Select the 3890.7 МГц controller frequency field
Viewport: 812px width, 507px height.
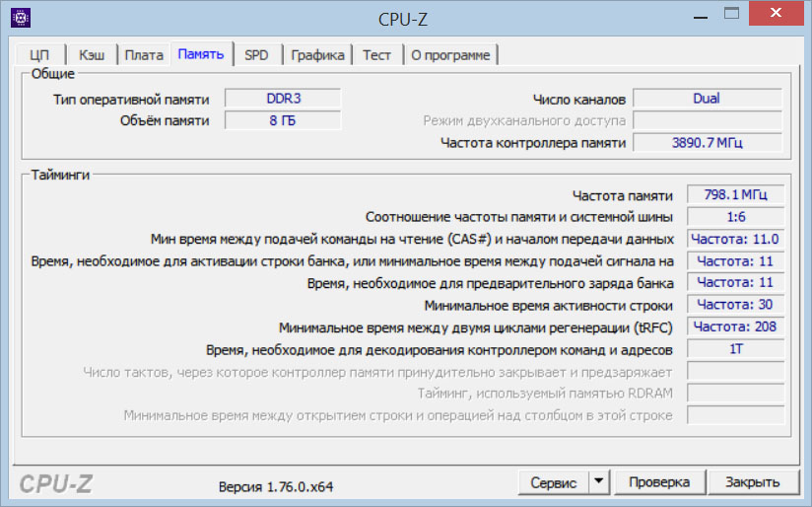tap(707, 143)
